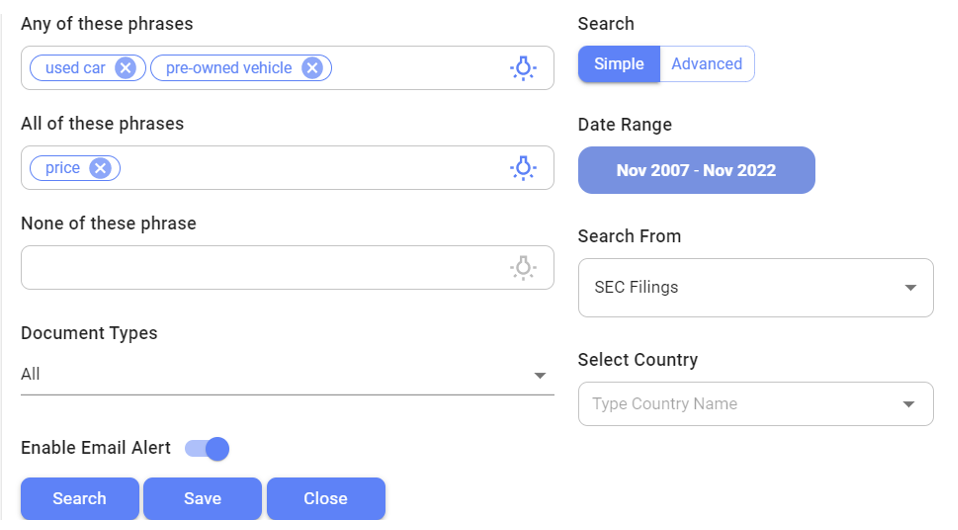The image size is (958, 530).
Task: Click lightbulb suggestions icon for All phrases
Action: pyautogui.click(x=523, y=168)
